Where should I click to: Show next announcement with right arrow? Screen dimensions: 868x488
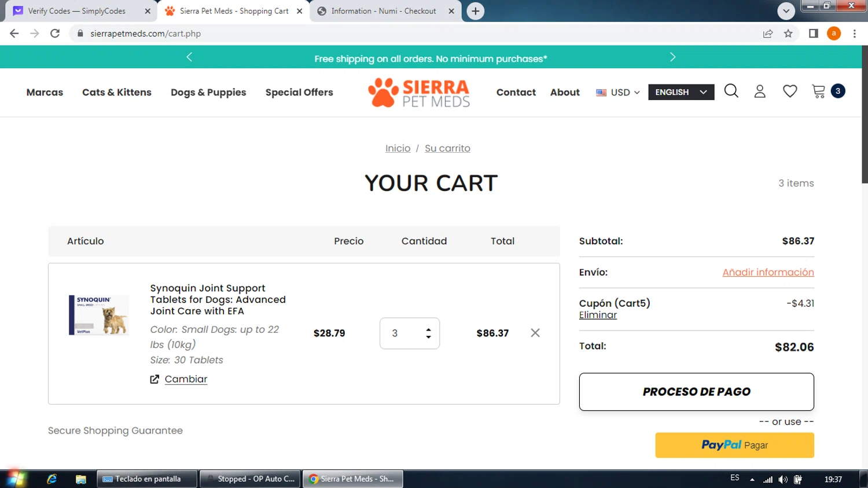point(672,57)
